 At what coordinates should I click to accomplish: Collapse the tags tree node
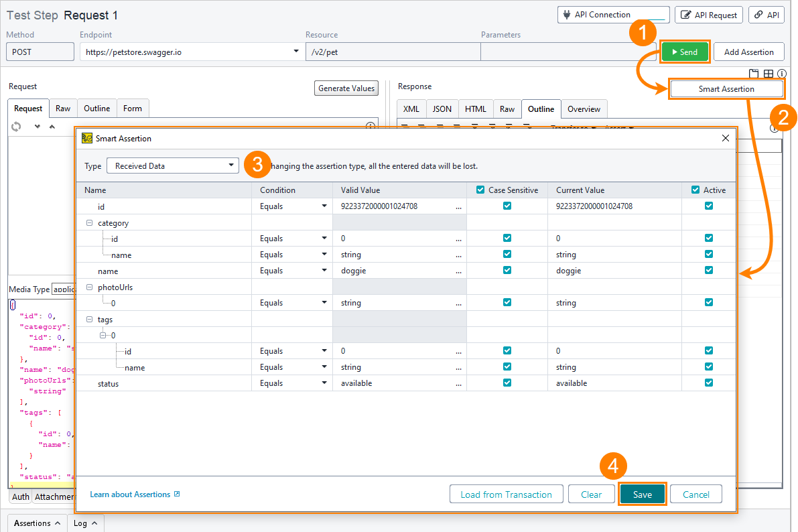pos(89,320)
